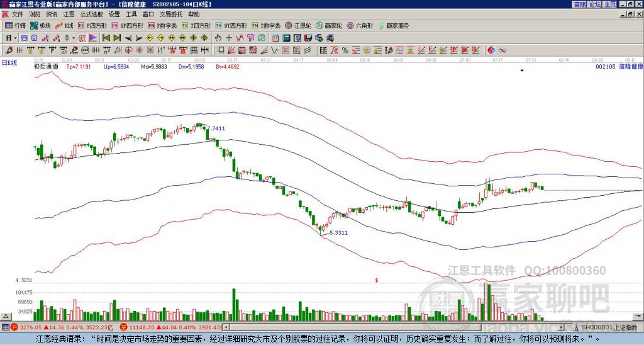
Task: Click the multicolor triangle flag icon
Action: pyautogui.click(x=93, y=38)
